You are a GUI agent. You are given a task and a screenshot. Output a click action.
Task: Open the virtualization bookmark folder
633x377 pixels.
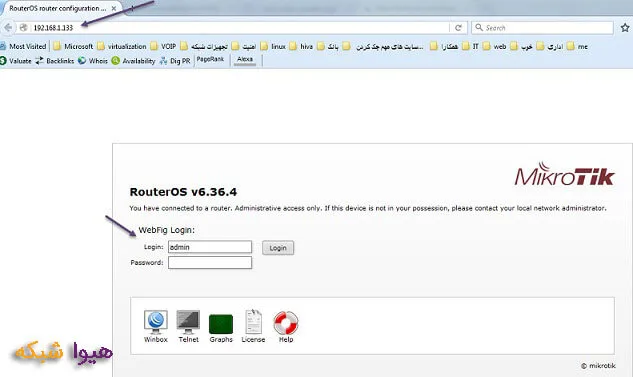click(122, 46)
